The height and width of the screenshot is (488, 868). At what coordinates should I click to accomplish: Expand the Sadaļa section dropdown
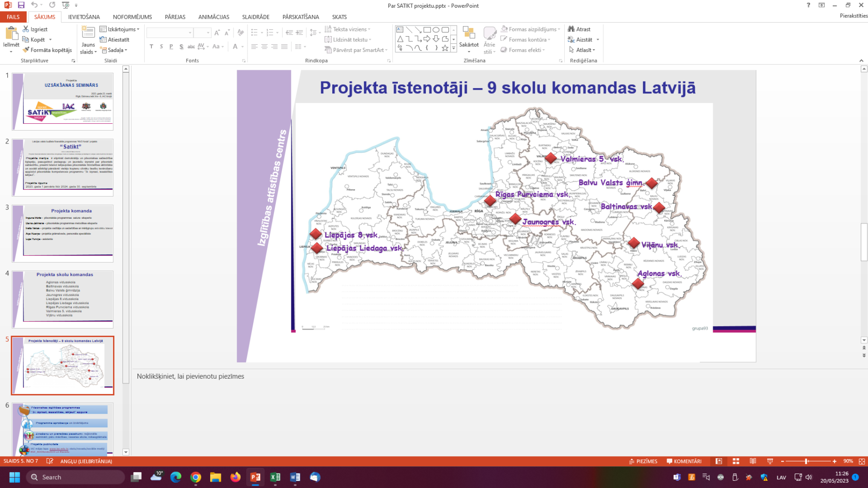point(114,50)
